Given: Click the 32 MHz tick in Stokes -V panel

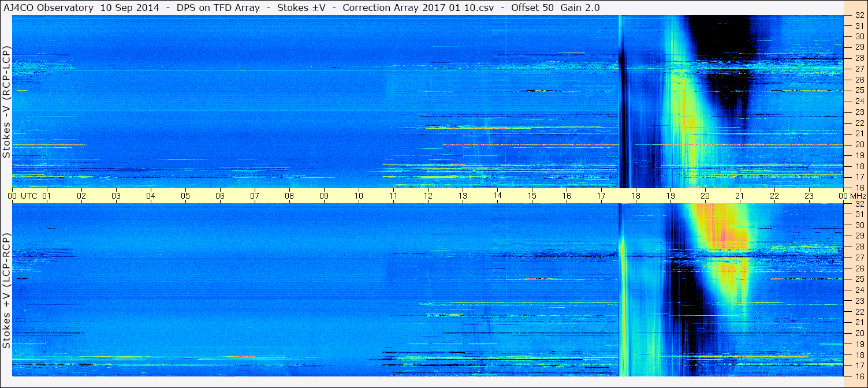Looking at the screenshot, I should tap(859, 16).
